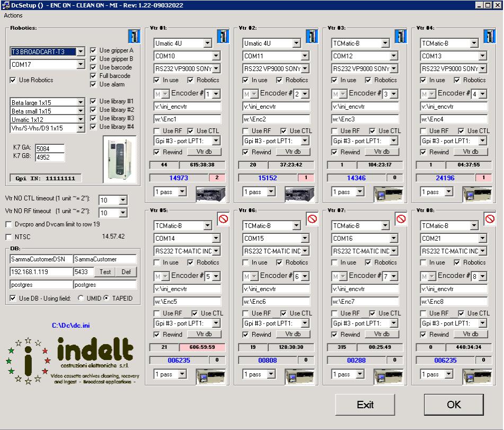Click the Gpi IN: 11111111 status
The image size is (504, 430).
[x=46, y=178]
